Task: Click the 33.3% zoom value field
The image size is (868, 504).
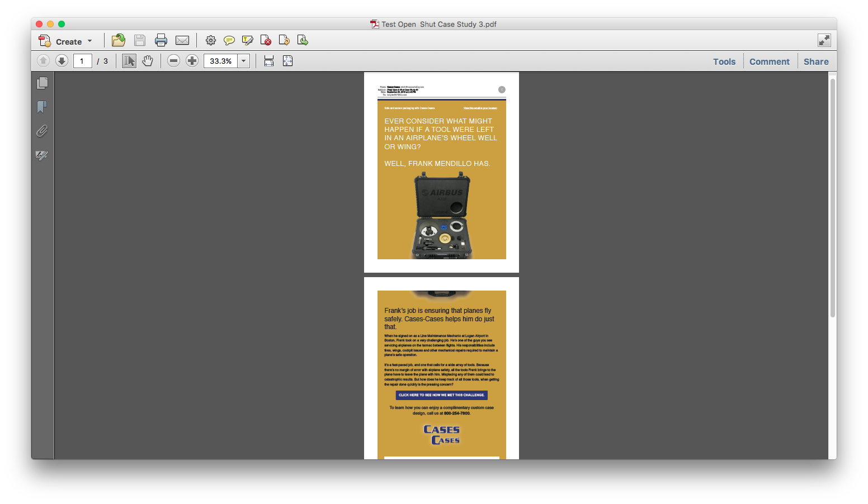Action: pyautogui.click(x=220, y=61)
